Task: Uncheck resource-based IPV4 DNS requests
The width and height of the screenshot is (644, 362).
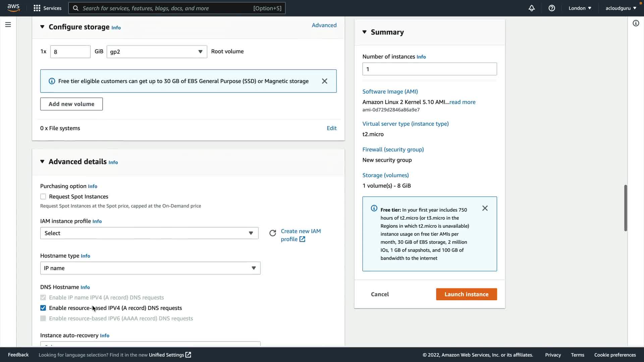Action: click(43, 308)
